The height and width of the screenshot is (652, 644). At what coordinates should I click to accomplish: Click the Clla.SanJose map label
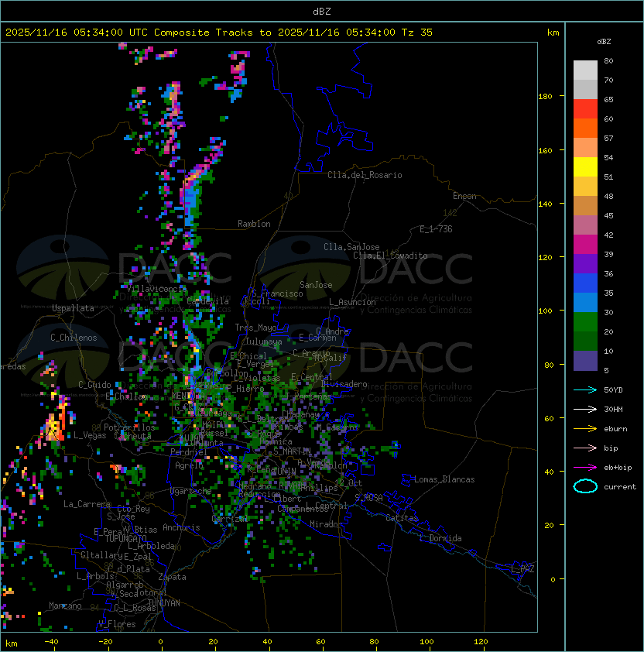coord(351,247)
